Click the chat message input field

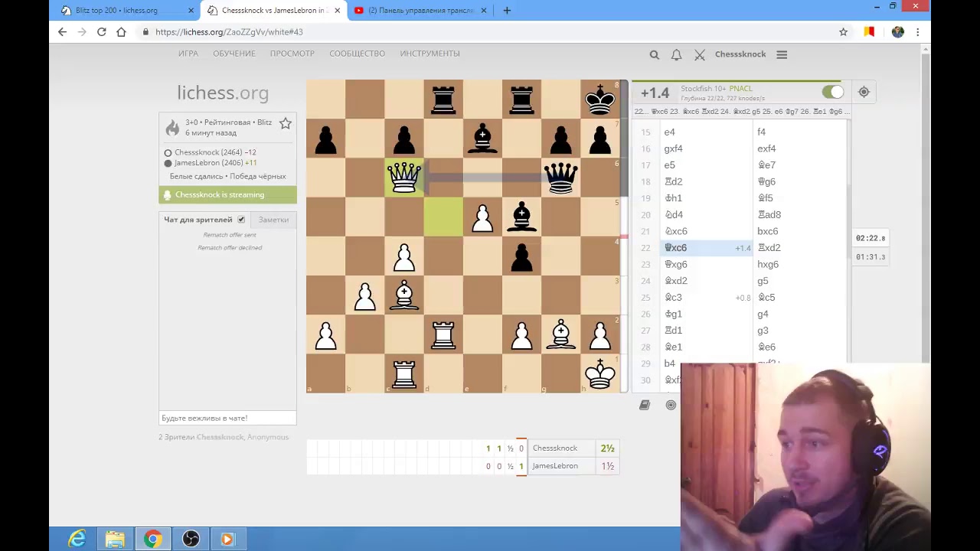point(227,418)
